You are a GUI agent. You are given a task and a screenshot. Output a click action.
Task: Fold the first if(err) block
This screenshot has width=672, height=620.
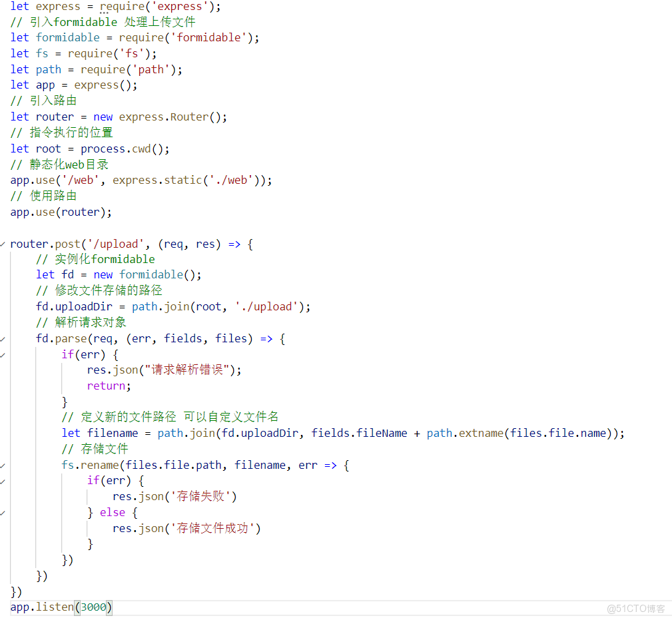point(3,354)
